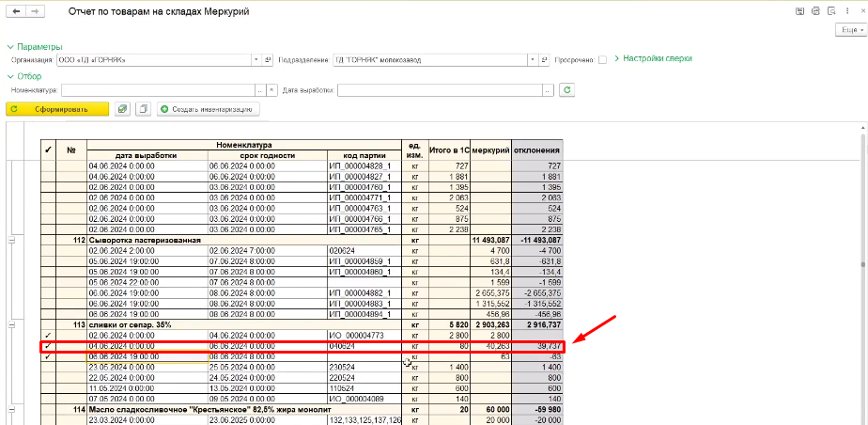Click the date cell 05.06.2024 22:00:00
This screenshot has height=425, width=868.
click(147, 283)
